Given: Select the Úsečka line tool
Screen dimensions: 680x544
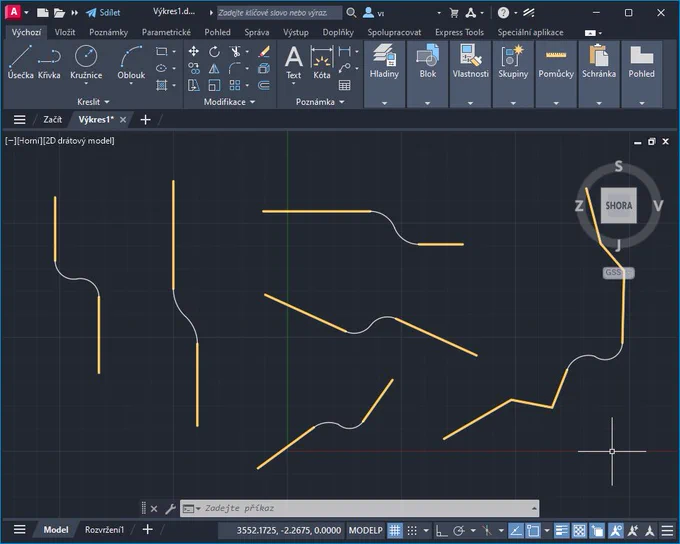Looking at the screenshot, I should 20,62.
